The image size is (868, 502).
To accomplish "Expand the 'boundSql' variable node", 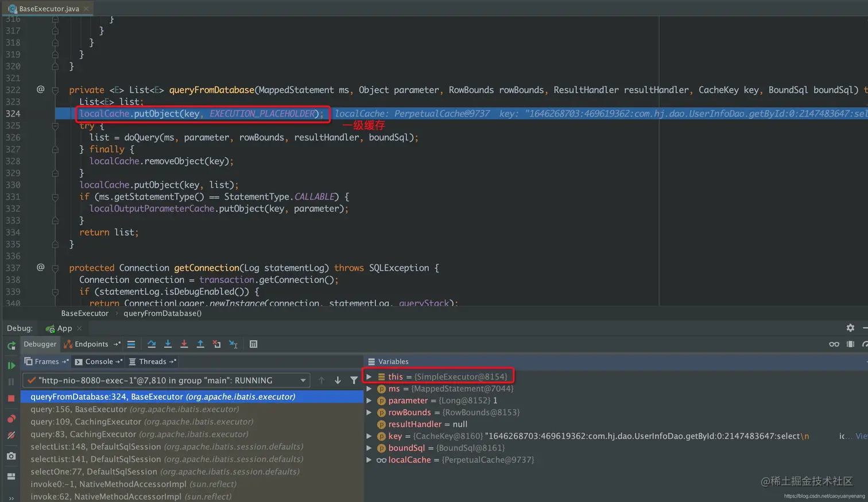I will click(369, 448).
